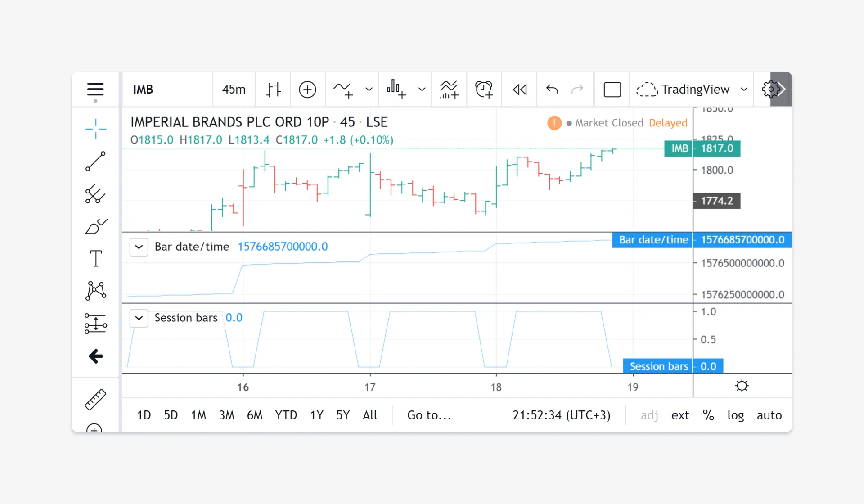Viewport: 864px width, 504px height.
Task: Click the bar replay rewind icon
Action: coord(519,89)
